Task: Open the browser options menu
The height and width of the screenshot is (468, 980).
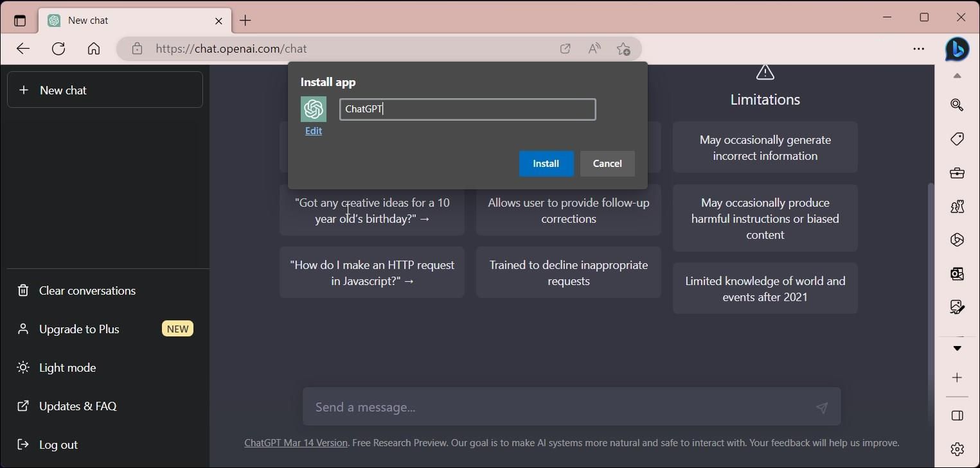Action: click(x=920, y=48)
